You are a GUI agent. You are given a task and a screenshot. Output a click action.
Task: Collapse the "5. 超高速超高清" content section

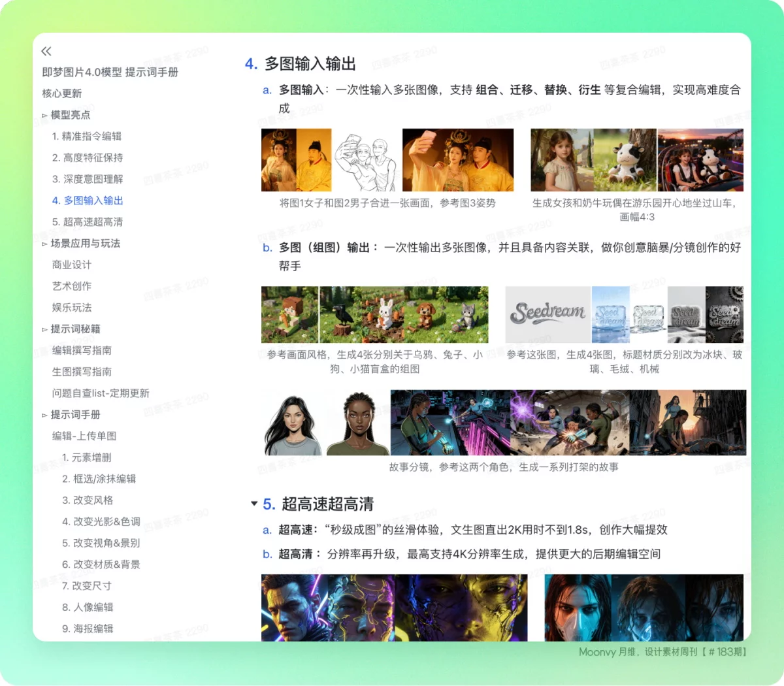tap(254, 503)
